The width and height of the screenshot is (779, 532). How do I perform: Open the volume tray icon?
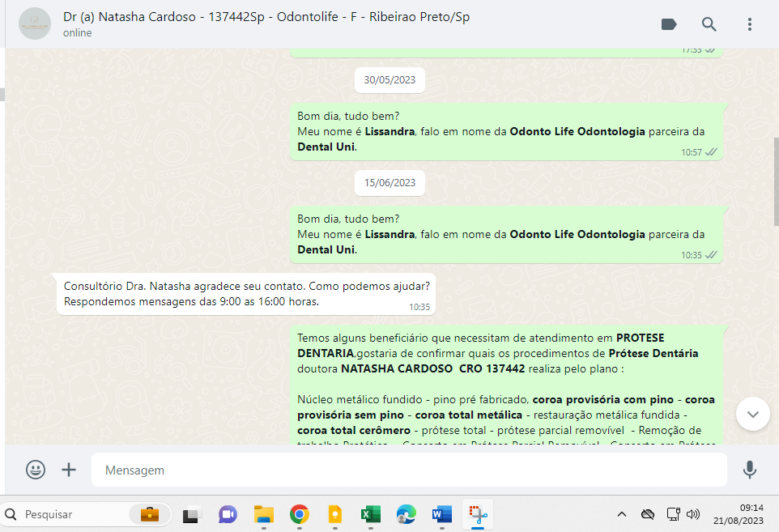(693, 515)
